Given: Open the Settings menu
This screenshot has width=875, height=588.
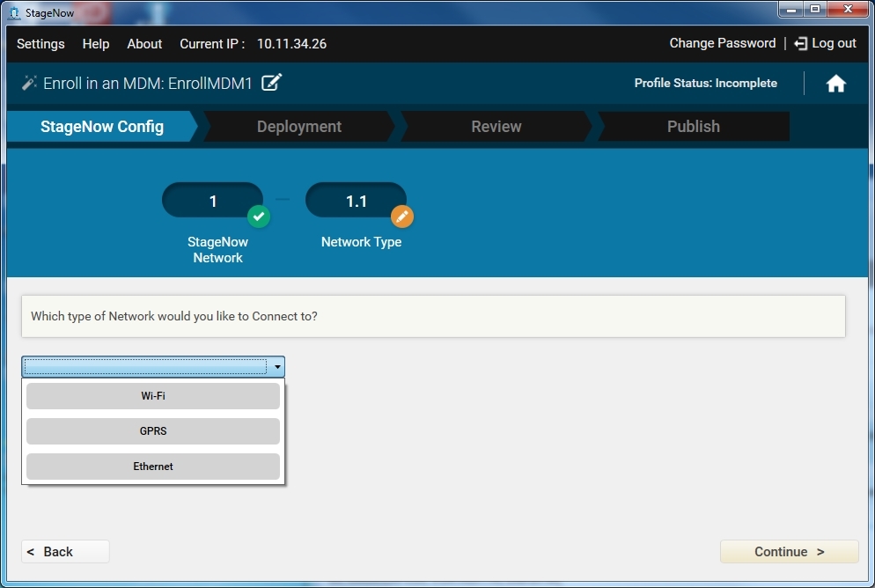Looking at the screenshot, I should point(40,44).
